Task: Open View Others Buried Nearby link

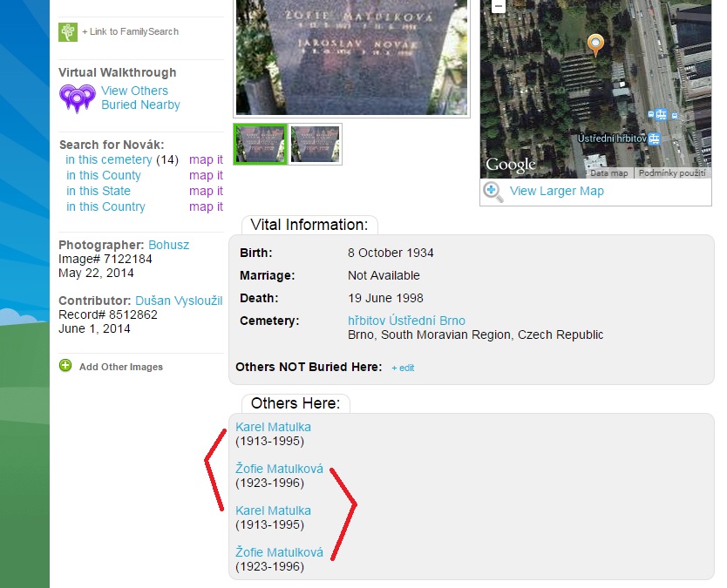Action: (139, 98)
